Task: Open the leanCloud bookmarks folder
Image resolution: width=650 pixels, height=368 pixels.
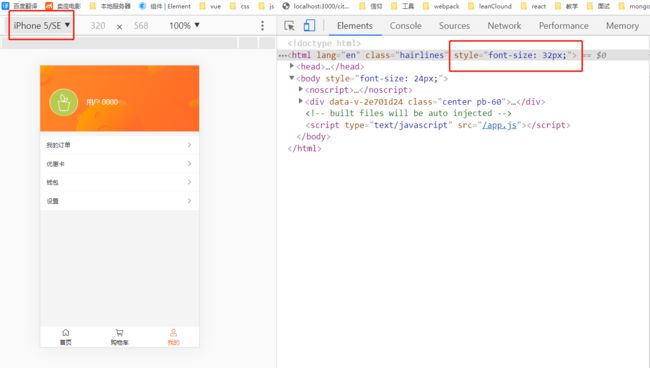Action: click(x=490, y=6)
